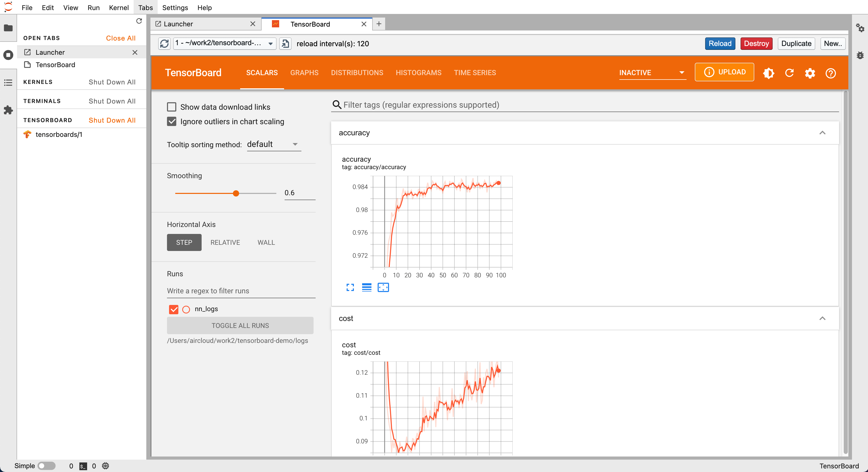The image size is (868, 472).
Task: Click the Smoothing slider handle
Action: [236, 193]
